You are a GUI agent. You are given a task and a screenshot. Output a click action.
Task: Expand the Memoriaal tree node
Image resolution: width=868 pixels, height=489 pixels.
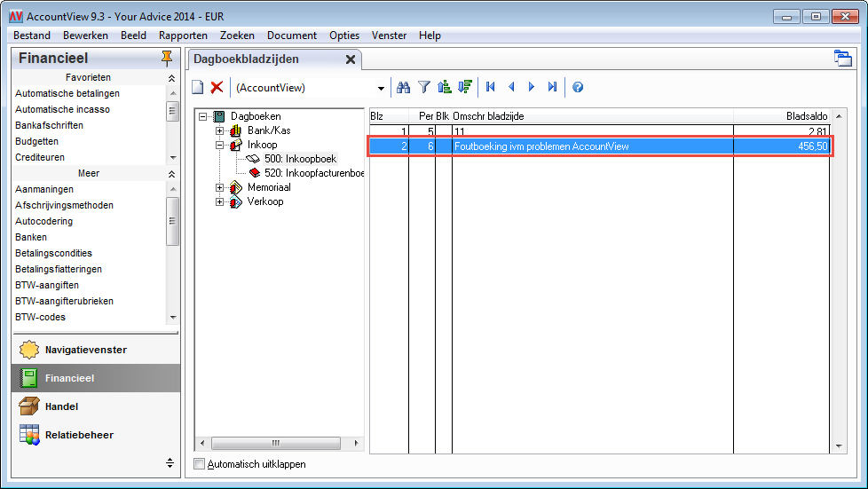pyautogui.click(x=220, y=188)
